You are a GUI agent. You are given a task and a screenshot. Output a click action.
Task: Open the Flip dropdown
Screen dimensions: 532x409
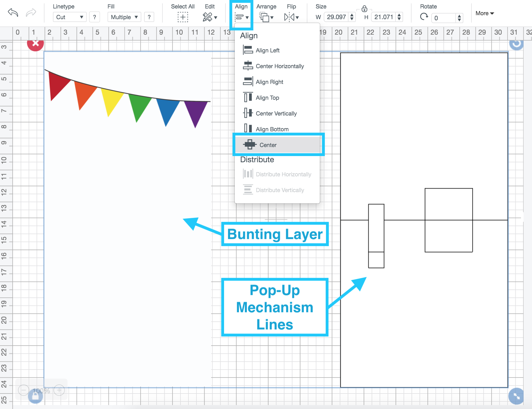coord(291,17)
